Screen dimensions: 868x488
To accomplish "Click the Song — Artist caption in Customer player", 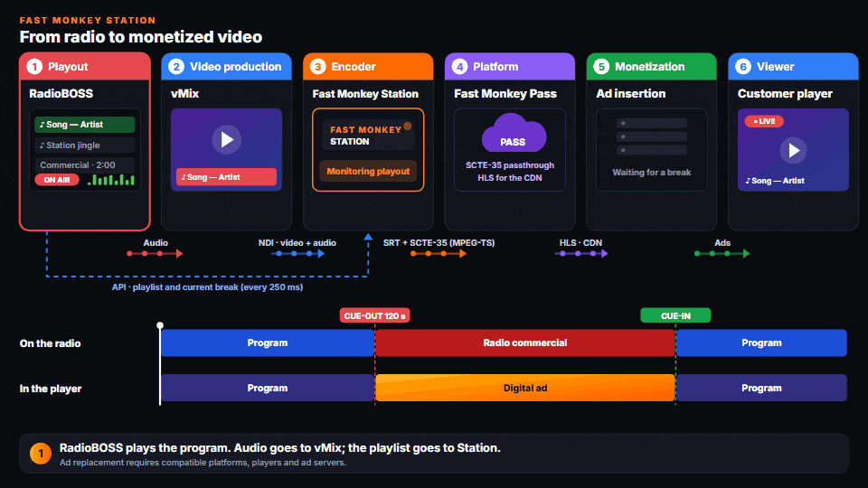I will pyautogui.click(x=775, y=181).
